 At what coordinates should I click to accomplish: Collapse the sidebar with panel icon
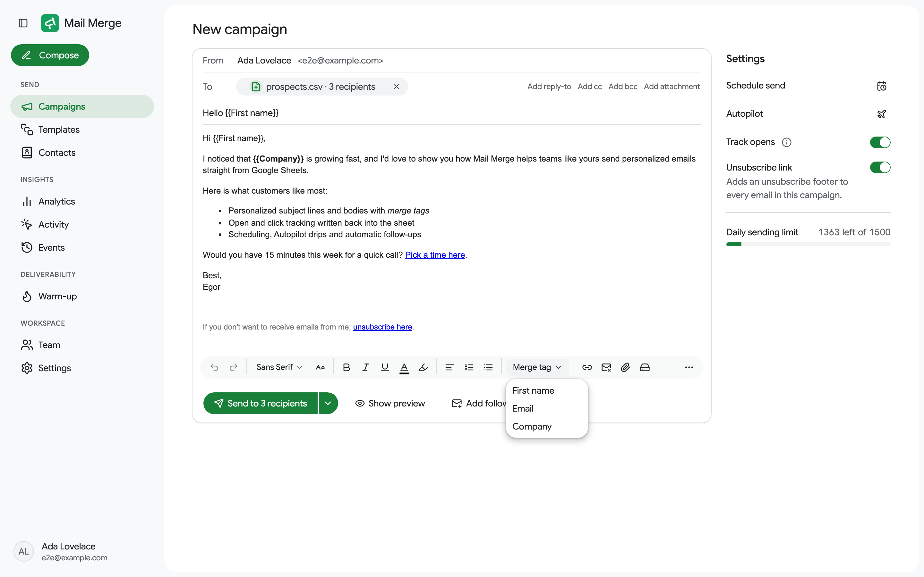tap(23, 23)
